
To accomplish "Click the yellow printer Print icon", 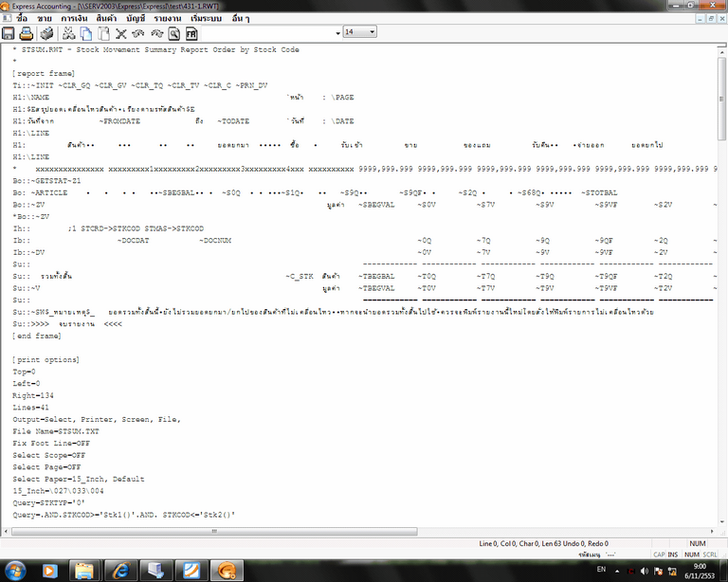I will tap(27, 33).
